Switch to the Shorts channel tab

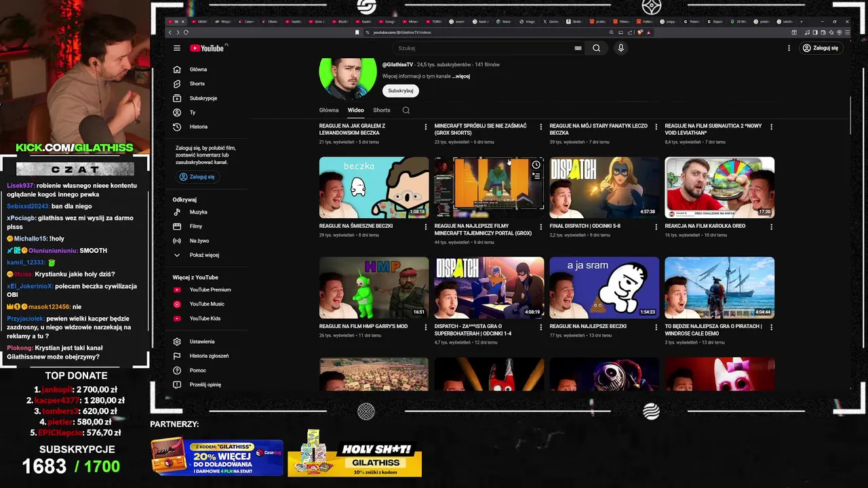click(x=382, y=110)
